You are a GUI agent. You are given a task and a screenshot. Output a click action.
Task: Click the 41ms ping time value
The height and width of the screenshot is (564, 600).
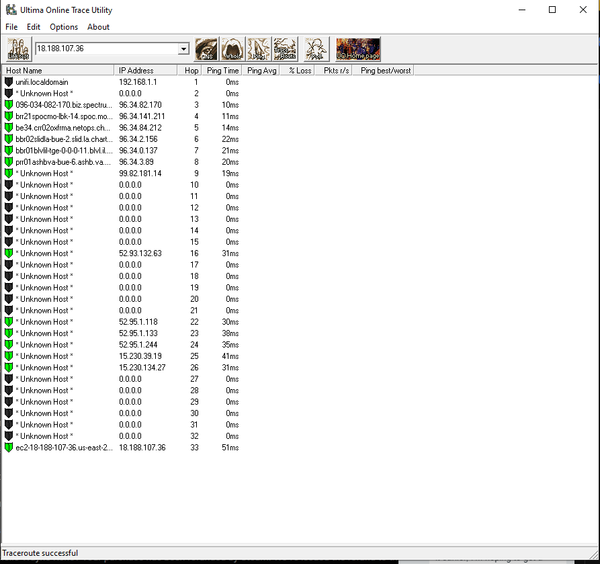[230, 356]
